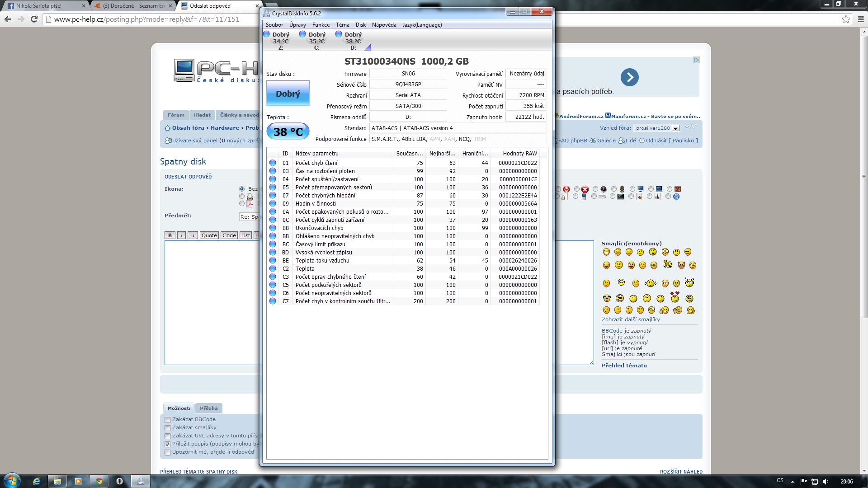
Task: Check the Upozornit mě checkbox
Action: (x=168, y=452)
